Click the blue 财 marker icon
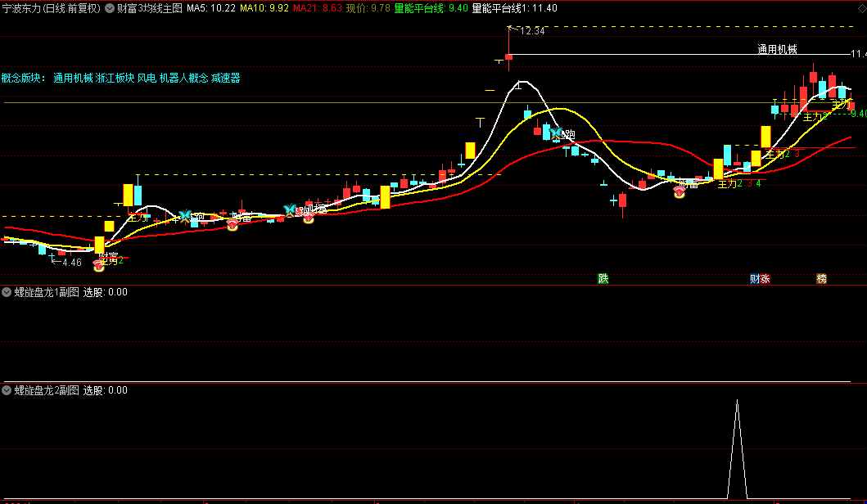The image size is (867, 504). click(754, 278)
